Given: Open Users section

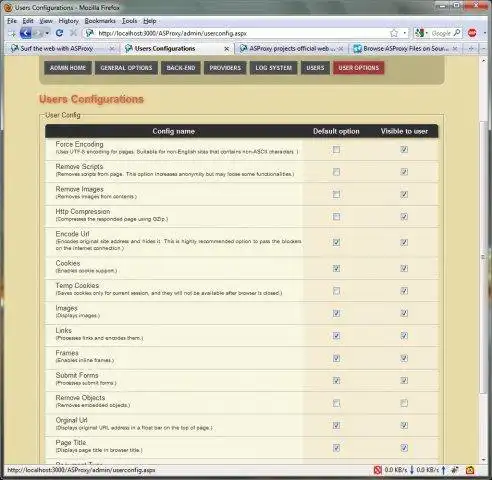Looking at the screenshot, I should pos(315,68).
